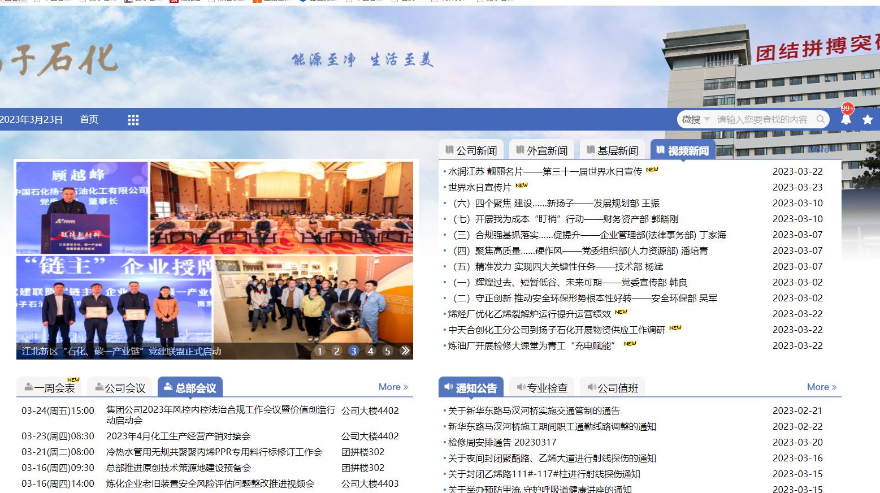Click date text 03-24(周五)15:00
This screenshot has height=493, width=880.
(x=58, y=410)
